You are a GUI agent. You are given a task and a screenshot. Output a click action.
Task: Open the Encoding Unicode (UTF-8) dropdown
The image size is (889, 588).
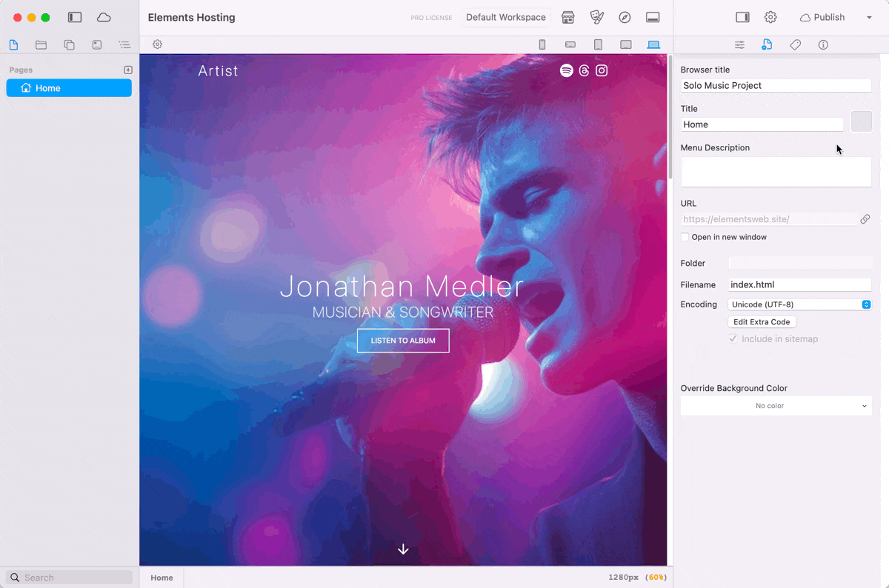(x=799, y=304)
